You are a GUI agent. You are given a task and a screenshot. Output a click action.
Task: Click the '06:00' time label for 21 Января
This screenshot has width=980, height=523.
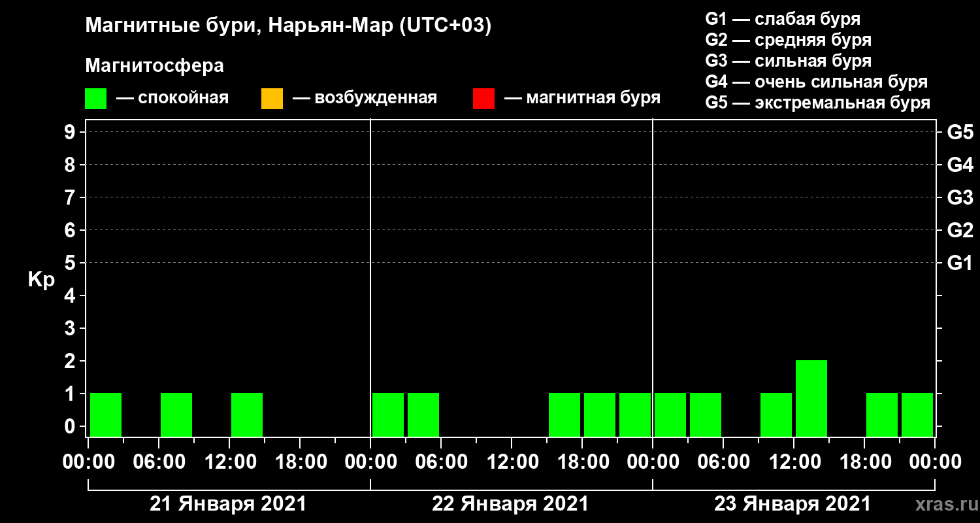159,462
